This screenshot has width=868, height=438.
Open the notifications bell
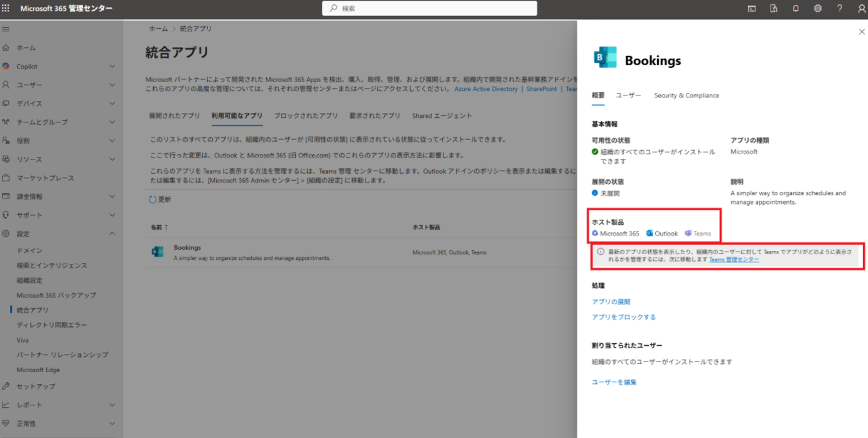[x=796, y=9]
